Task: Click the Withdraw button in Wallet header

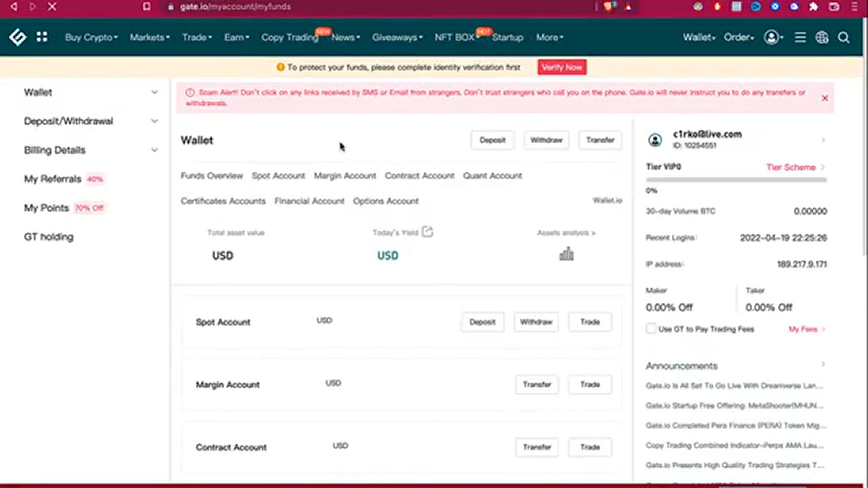Action: 546,140
